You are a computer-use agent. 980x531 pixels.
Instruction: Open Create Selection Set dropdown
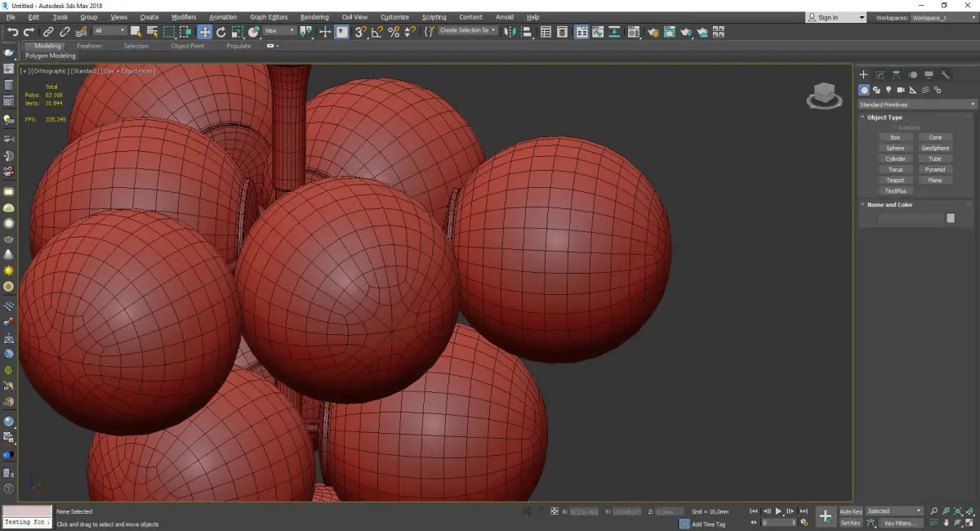468,31
